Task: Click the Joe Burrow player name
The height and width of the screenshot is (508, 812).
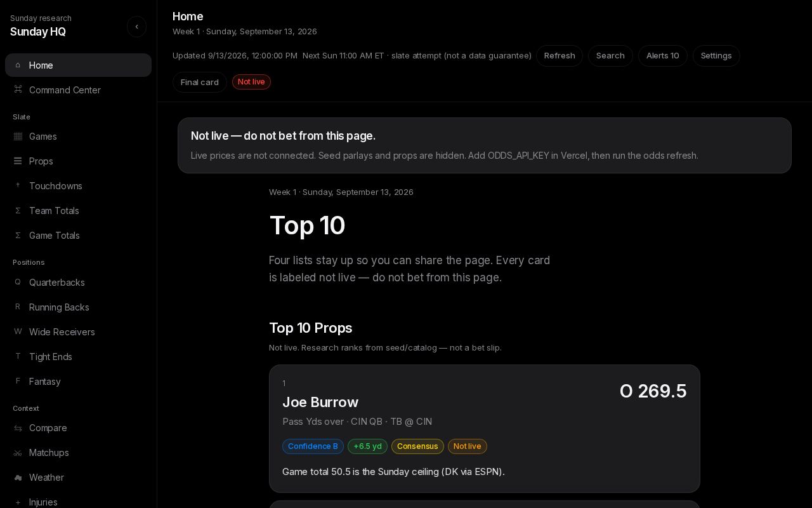Action: click(320, 403)
